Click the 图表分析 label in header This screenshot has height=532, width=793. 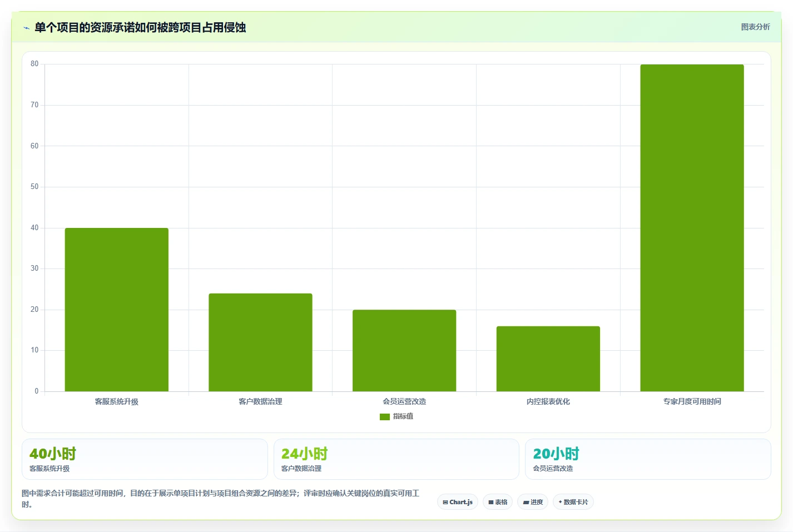coord(755,27)
